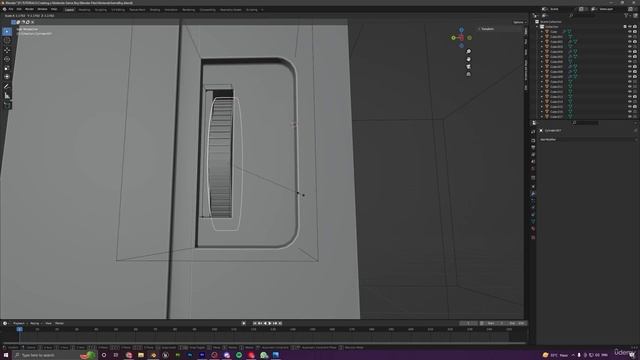The width and height of the screenshot is (640, 360).
Task: Switch to the Modeling workspace tab
Action: tap(84, 9)
